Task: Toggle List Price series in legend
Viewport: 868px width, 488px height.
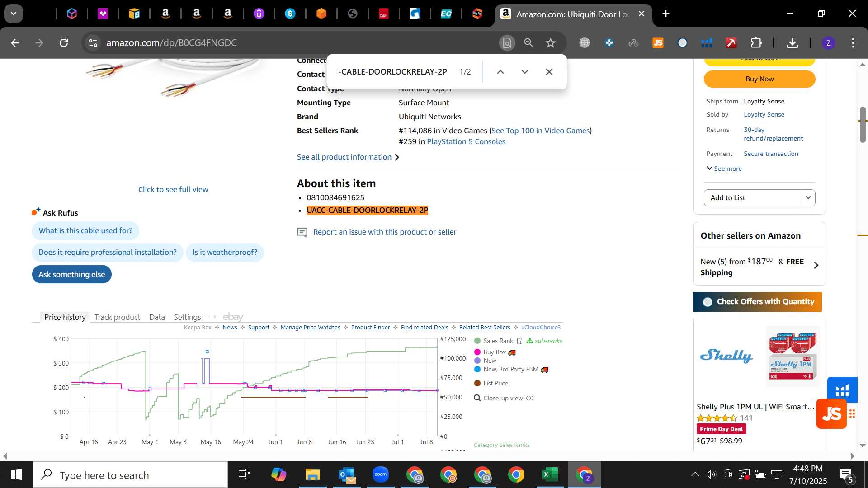Action: [x=491, y=384]
